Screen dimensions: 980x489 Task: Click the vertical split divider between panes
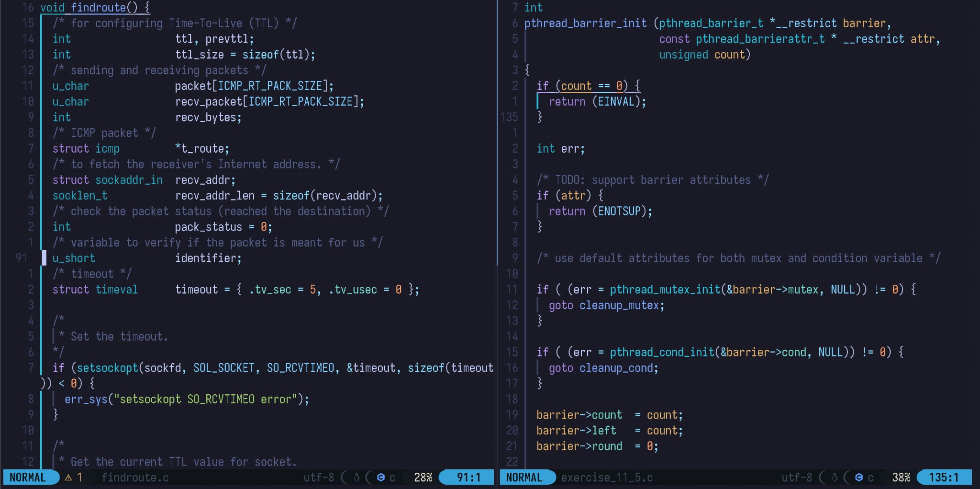tap(498, 239)
